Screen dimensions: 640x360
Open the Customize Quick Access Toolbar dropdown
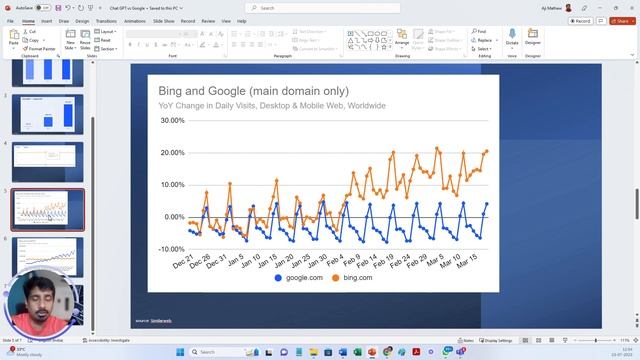tap(100, 8)
